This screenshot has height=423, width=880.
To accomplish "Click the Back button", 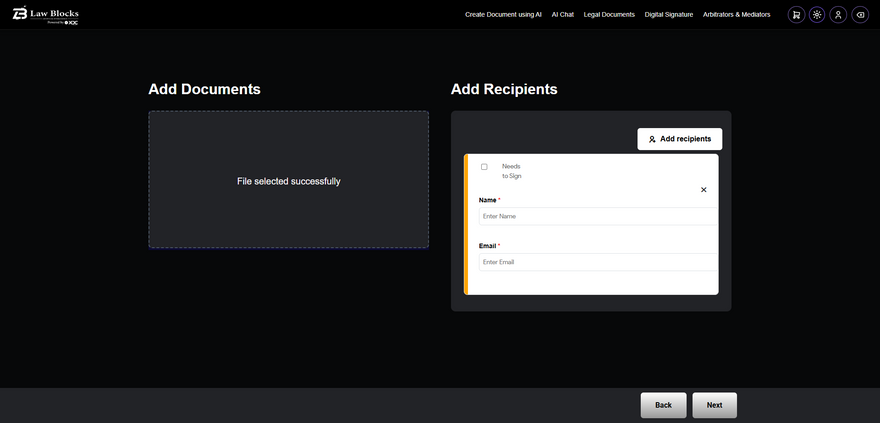I will (663, 405).
